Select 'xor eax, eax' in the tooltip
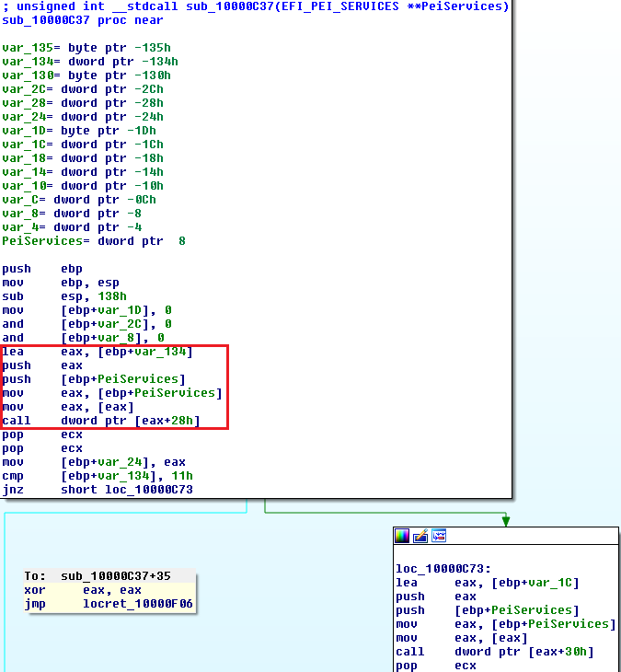Image resolution: width=621 pixels, height=672 pixels. [83, 590]
